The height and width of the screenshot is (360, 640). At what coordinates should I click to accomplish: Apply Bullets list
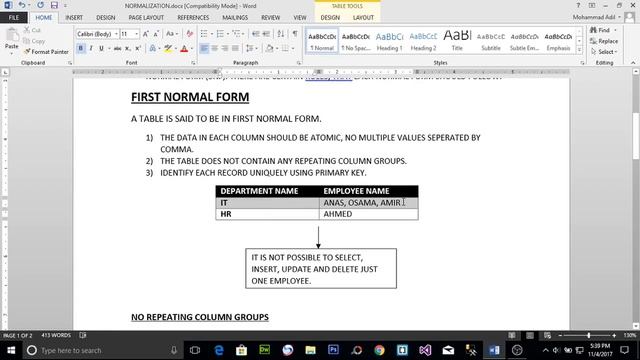tap(204, 34)
